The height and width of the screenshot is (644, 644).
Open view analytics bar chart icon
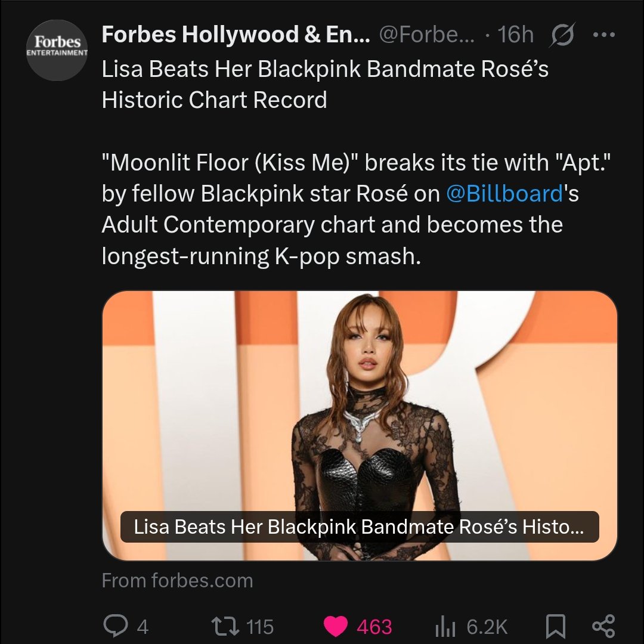pos(445,626)
